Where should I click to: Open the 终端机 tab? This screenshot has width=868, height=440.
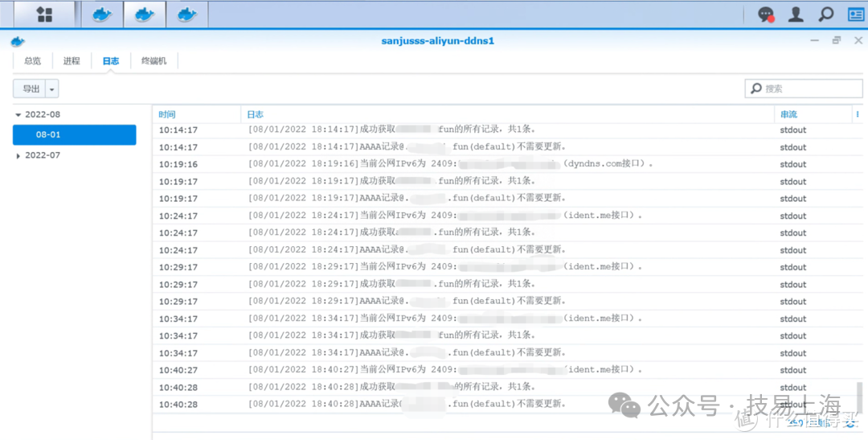[154, 61]
